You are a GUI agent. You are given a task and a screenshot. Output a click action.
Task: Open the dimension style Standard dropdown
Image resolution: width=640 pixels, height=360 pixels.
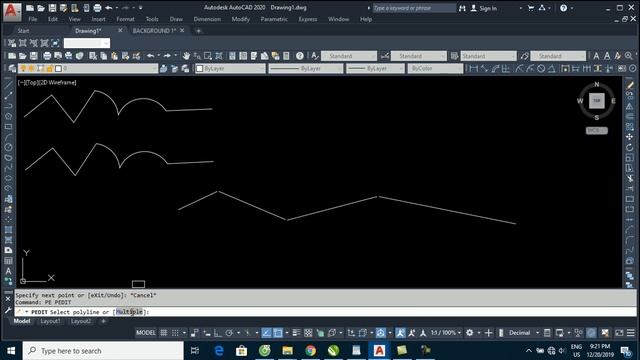pyautogui.click(x=419, y=56)
